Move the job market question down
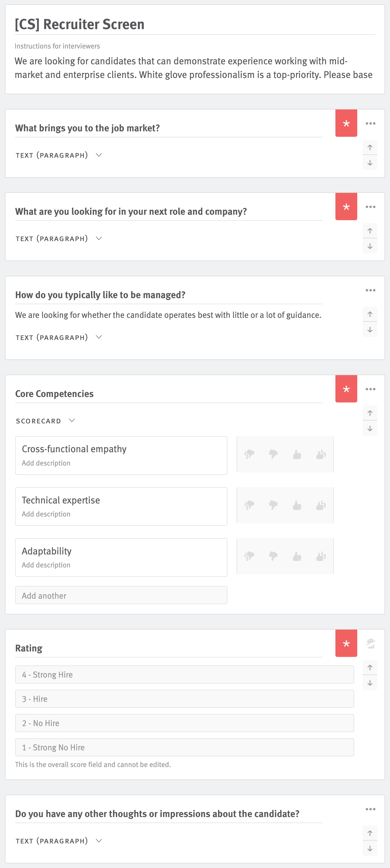Screen dimensions: 390x868 click(370, 163)
